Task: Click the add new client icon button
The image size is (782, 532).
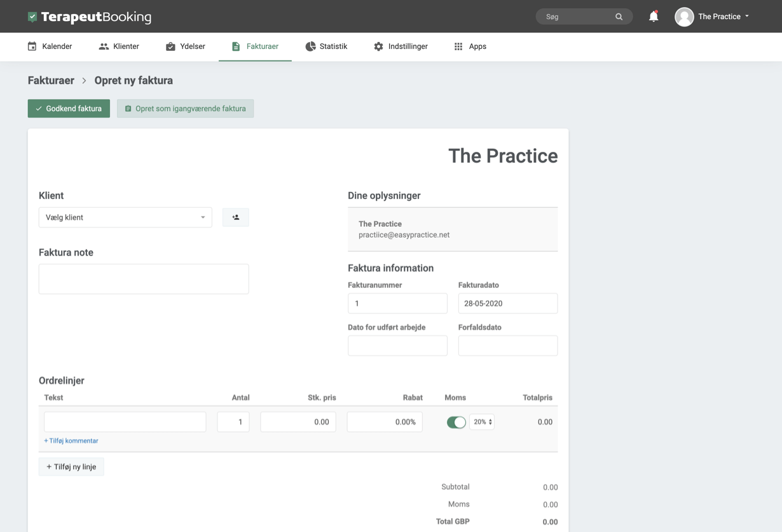Action: tap(236, 217)
